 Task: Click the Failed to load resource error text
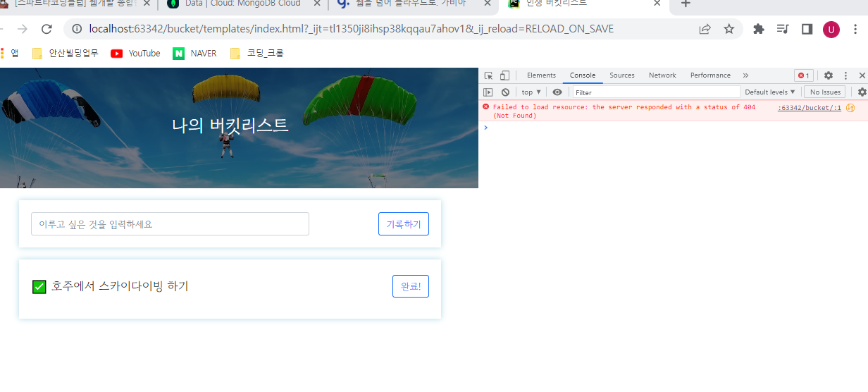pyautogui.click(x=624, y=111)
